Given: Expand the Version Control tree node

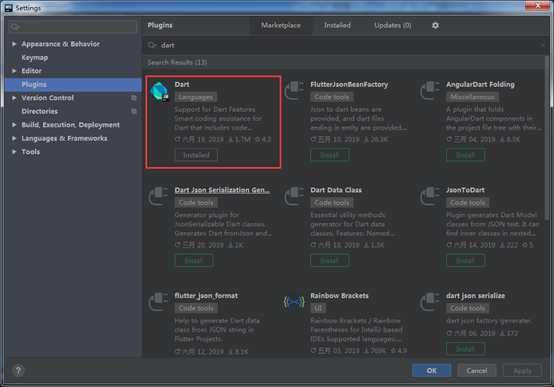Looking at the screenshot, I should (14, 98).
